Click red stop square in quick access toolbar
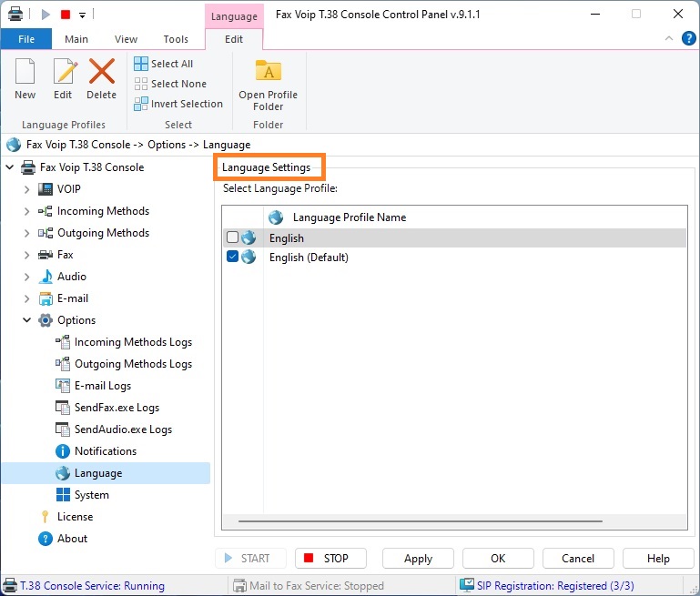Screen dimensions: 700x596 tap(66, 15)
